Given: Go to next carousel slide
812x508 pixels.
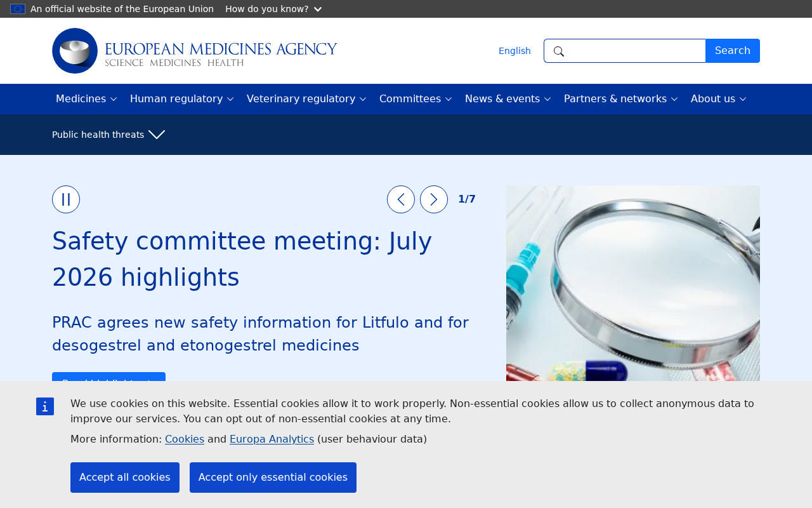Looking at the screenshot, I should click(x=434, y=199).
